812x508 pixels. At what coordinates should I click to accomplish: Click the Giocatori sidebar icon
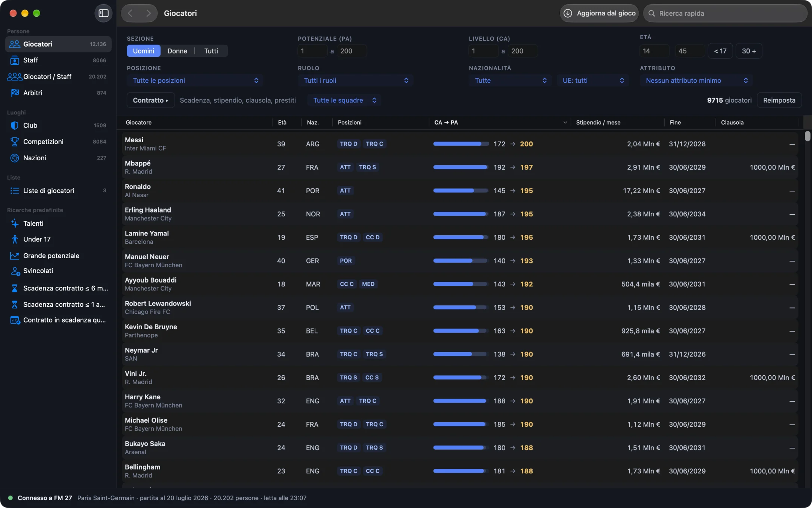(x=15, y=44)
